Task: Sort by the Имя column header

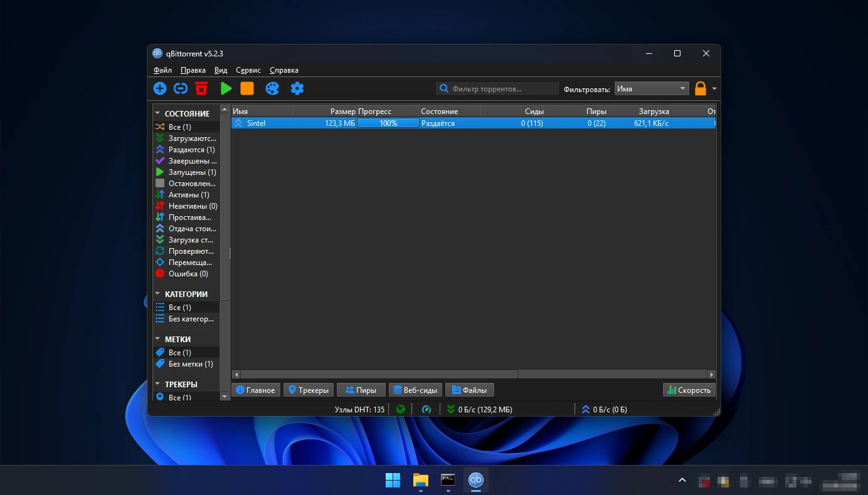Action: pyautogui.click(x=262, y=112)
